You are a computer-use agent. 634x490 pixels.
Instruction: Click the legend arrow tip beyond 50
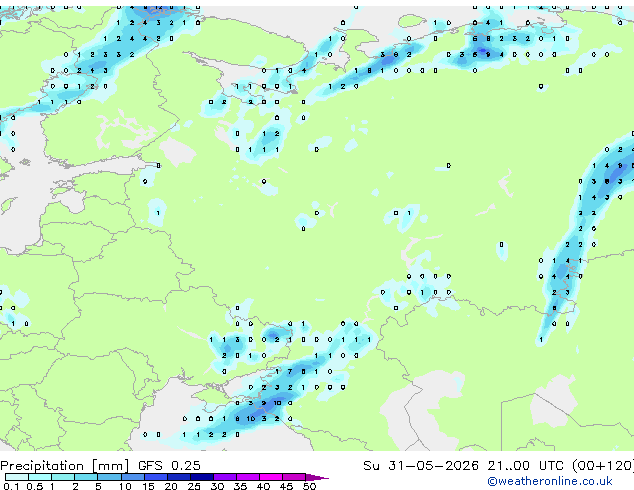point(317,477)
